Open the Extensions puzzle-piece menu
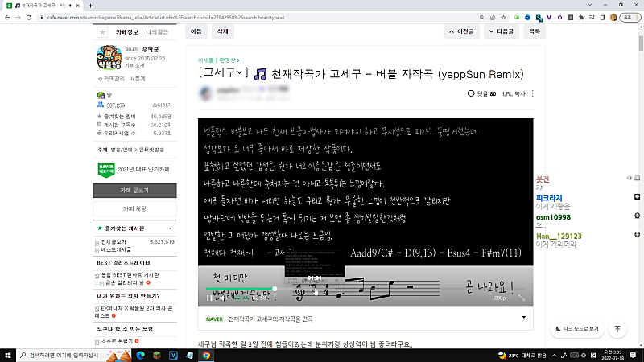The height and width of the screenshot is (362, 644). pos(580,17)
